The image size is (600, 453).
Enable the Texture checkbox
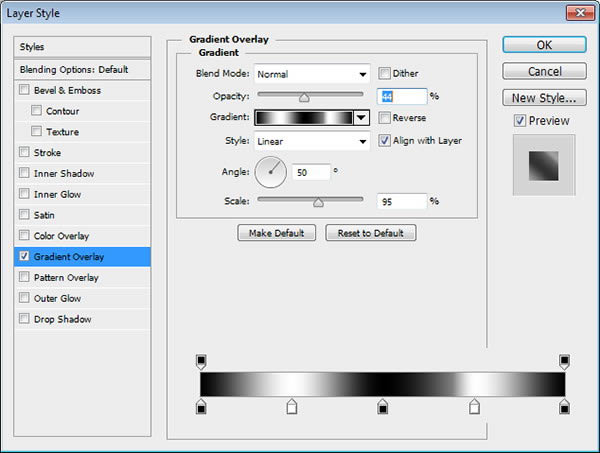click(x=36, y=131)
